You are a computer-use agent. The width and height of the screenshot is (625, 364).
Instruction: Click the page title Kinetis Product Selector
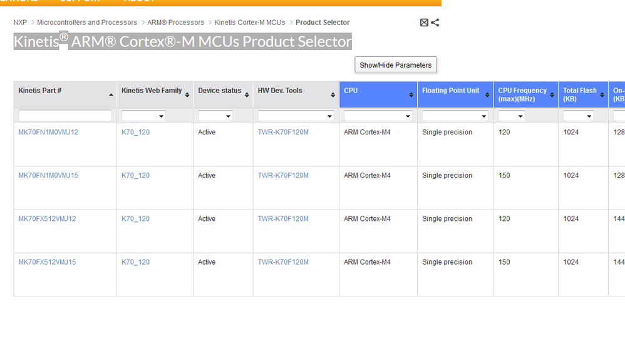(183, 41)
